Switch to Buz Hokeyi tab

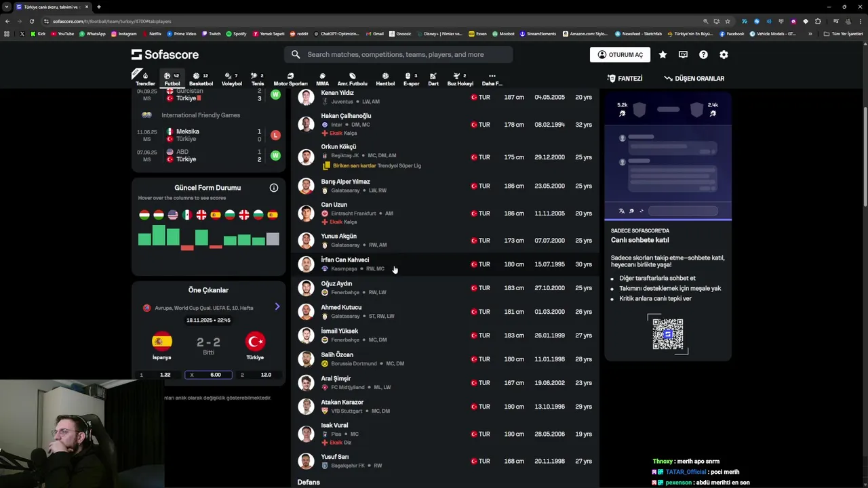(x=460, y=79)
